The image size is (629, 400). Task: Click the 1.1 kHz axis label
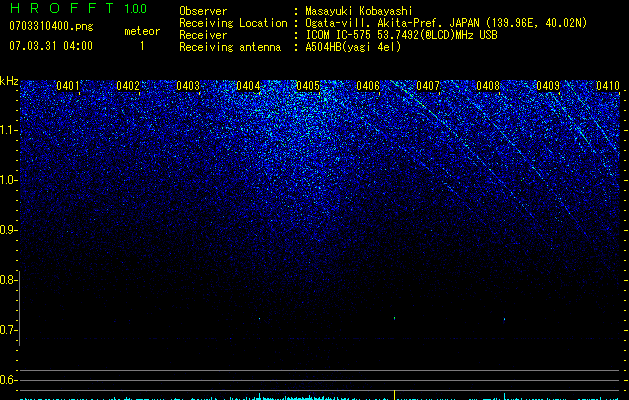pyautogui.click(x=8, y=130)
